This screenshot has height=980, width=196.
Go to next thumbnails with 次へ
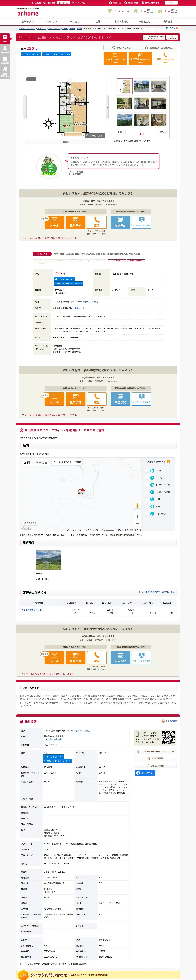pyautogui.click(x=163, y=132)
